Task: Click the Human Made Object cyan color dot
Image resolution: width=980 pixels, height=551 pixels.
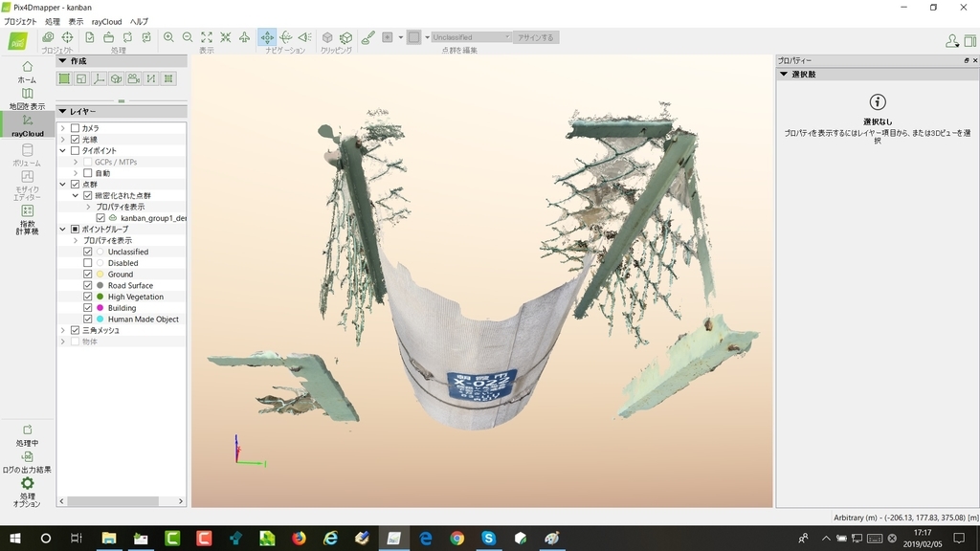Action: (100, 320)
